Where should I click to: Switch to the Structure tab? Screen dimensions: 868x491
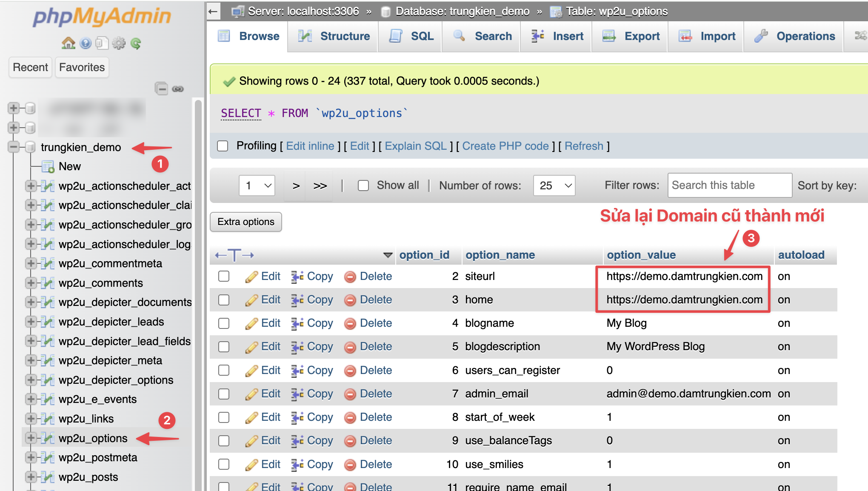pyautogui.click(x=333, y=37)
